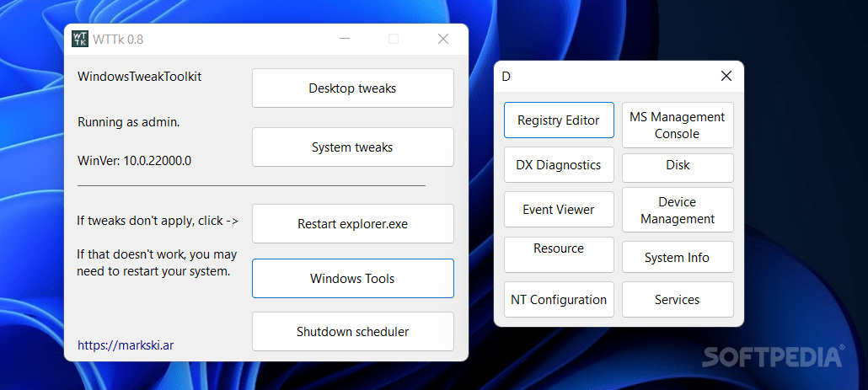Click the WTTk app icon in title bar
868x390 pixels.
coord(80,39)
